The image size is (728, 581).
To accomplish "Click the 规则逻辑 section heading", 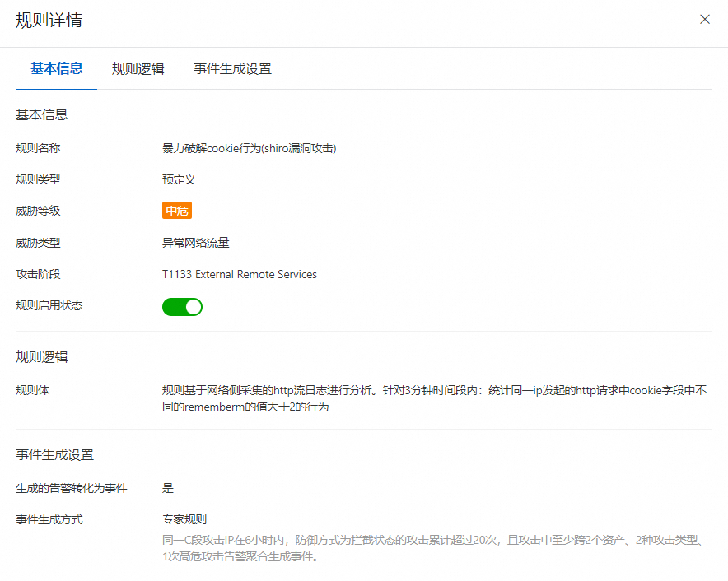I will pos(42,357).
